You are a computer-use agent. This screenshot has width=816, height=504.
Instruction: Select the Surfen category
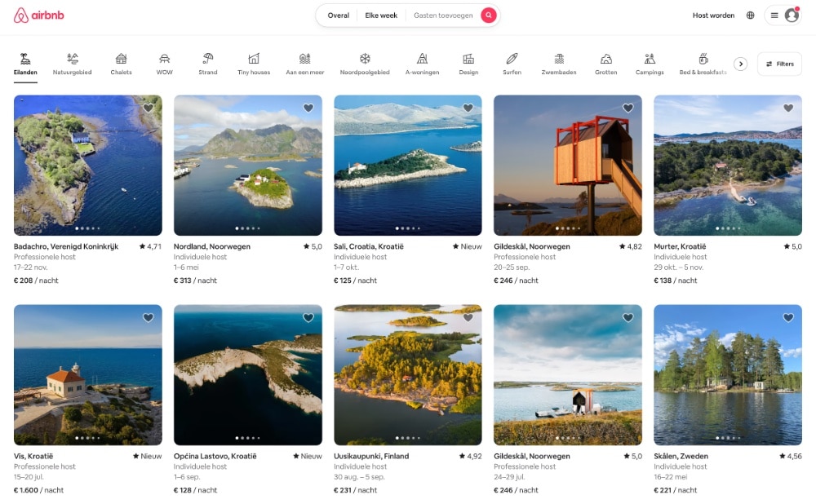point(512,64)
